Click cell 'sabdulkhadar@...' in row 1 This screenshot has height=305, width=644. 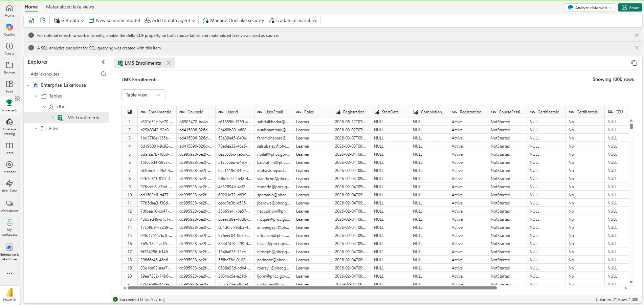(x=274, y=122)
